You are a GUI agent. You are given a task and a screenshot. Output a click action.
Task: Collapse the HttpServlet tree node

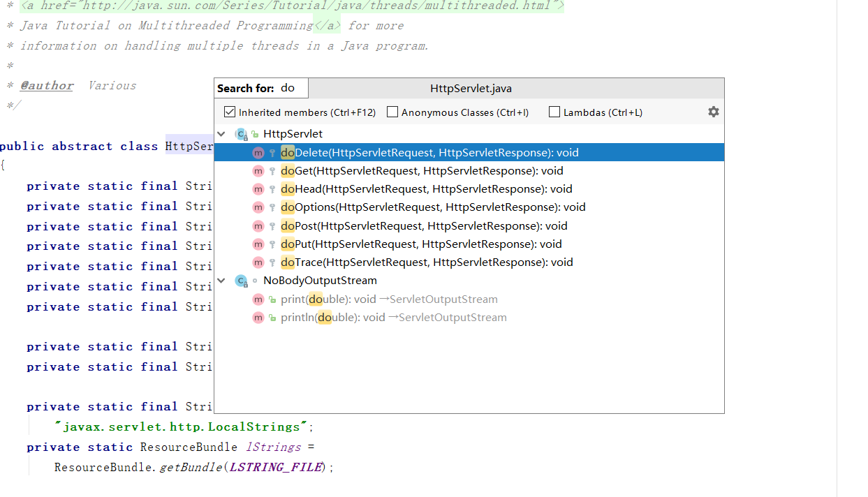[221, 134]
